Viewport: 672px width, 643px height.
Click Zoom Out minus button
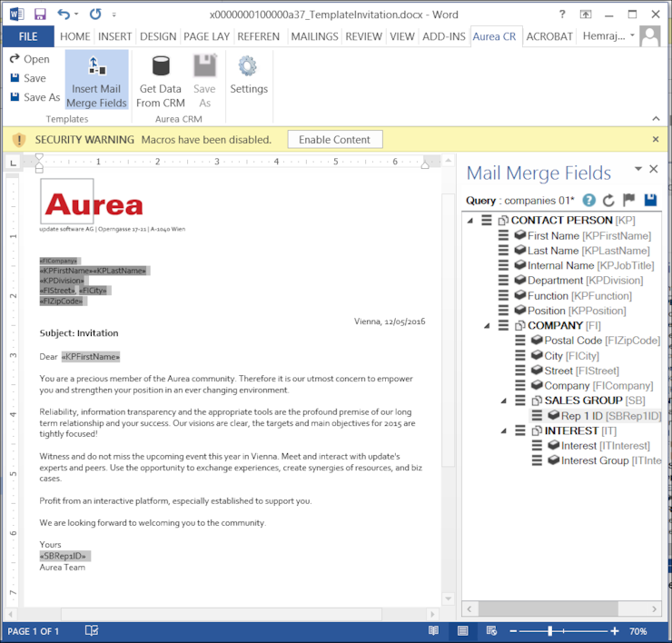[513, 631]
